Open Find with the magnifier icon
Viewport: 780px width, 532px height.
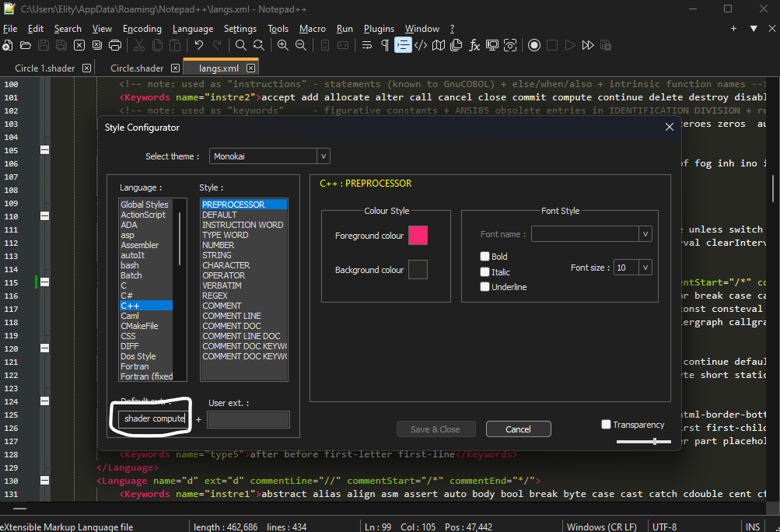pos(241,45)
